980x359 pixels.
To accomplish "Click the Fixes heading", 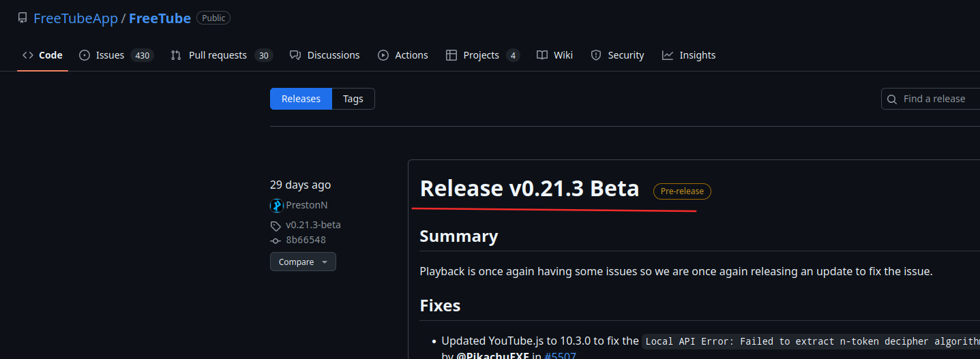I will [440, 306].
